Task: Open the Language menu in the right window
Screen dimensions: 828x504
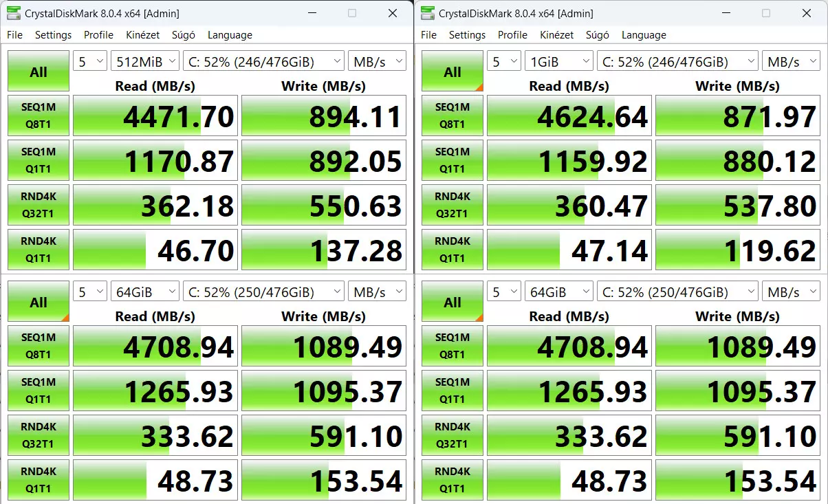Action: [644, 35]
